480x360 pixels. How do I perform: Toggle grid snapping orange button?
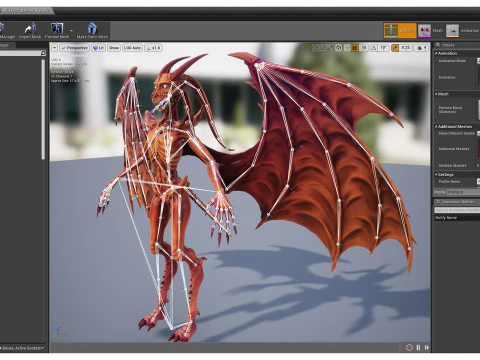tap(355, 48)
